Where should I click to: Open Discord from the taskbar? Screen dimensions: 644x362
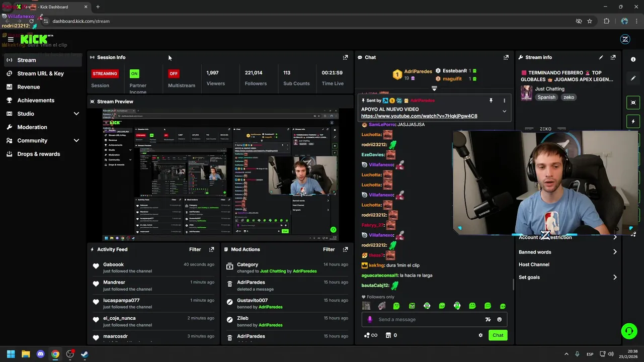40,354
